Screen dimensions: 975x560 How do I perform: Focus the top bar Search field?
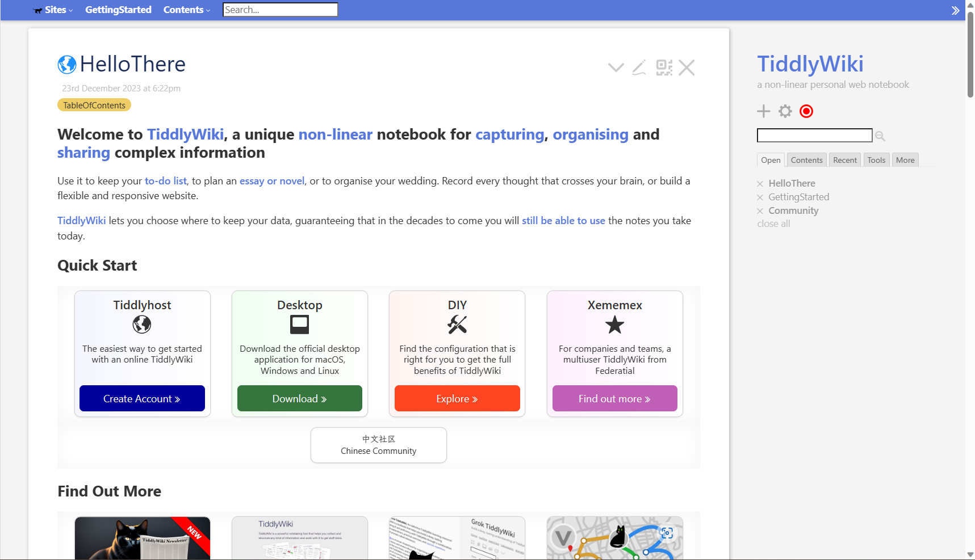coord(281,10)
